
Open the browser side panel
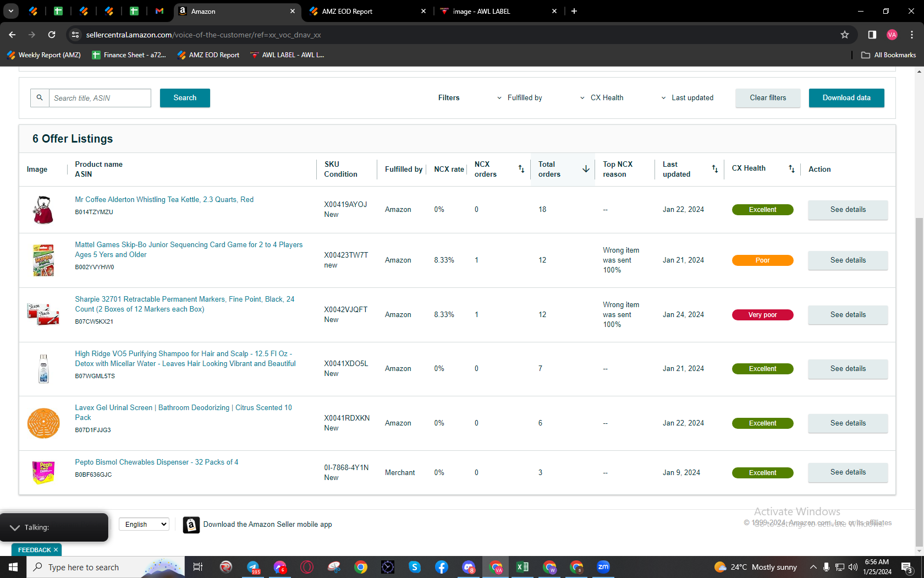tap(872, 35)
